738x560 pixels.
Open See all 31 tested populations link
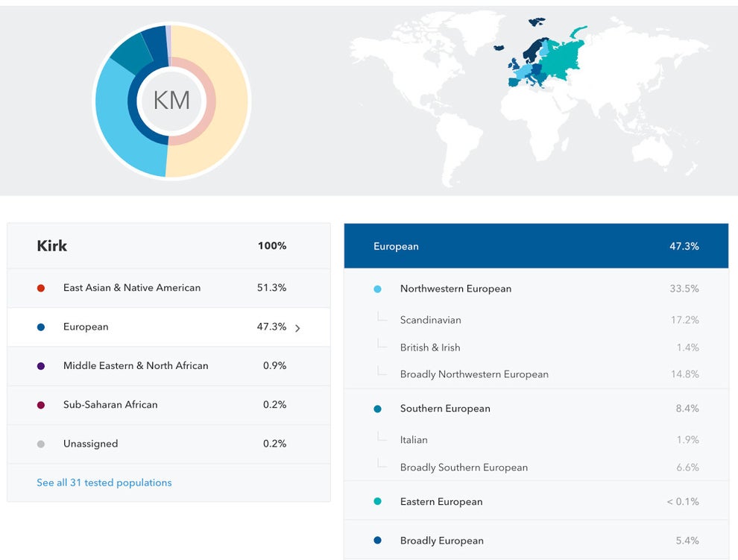click(x=104, y=482)
